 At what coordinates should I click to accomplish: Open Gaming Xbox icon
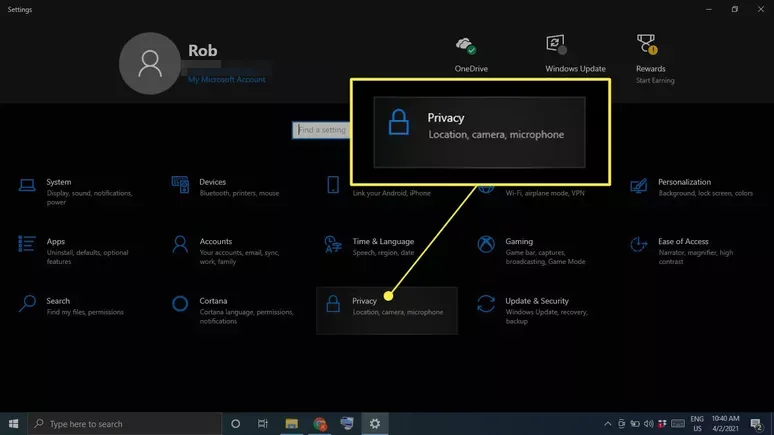(x=486, y=244)
